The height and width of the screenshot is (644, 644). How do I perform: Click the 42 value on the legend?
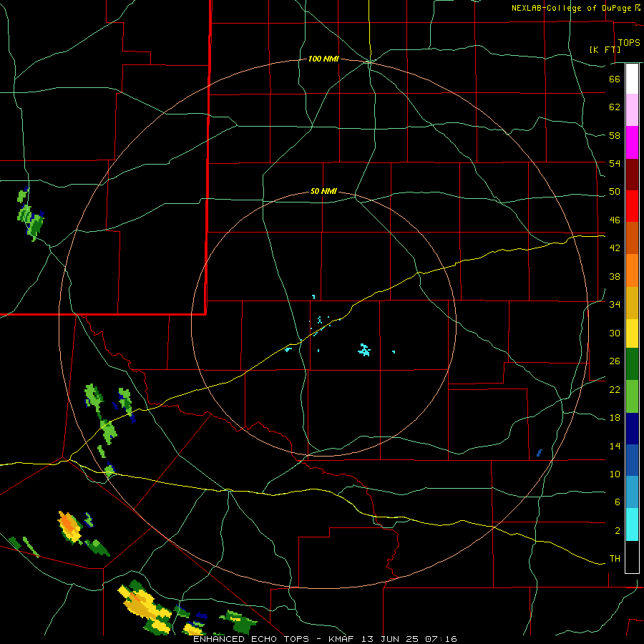tap(615, 248)
